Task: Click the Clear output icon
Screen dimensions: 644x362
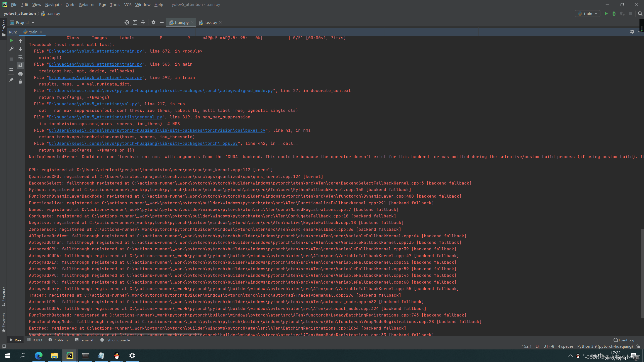Action: (20, 81)
